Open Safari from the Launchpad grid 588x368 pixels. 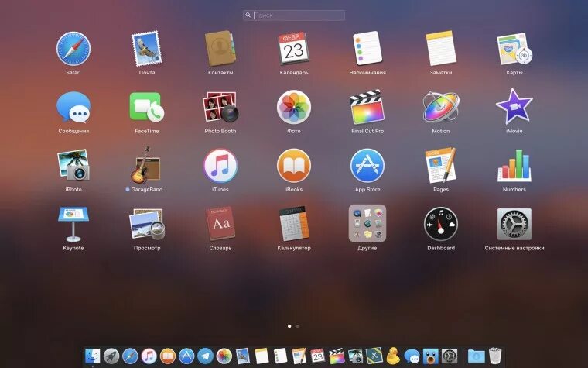(73, 49)
